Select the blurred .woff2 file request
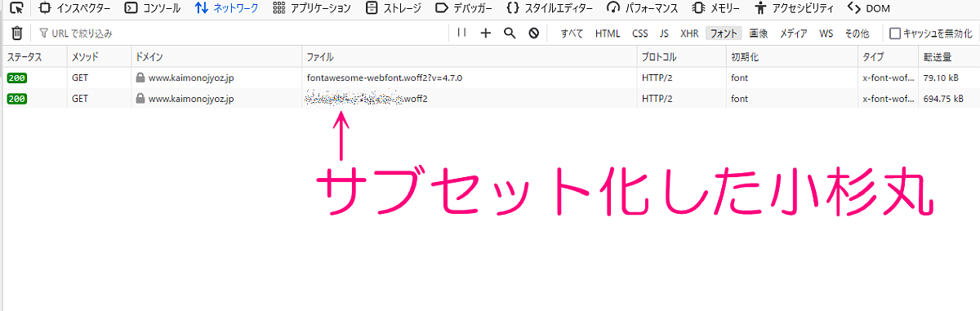Image resolution: width=980 pixels, height=311 pixels. pos(367,99)
